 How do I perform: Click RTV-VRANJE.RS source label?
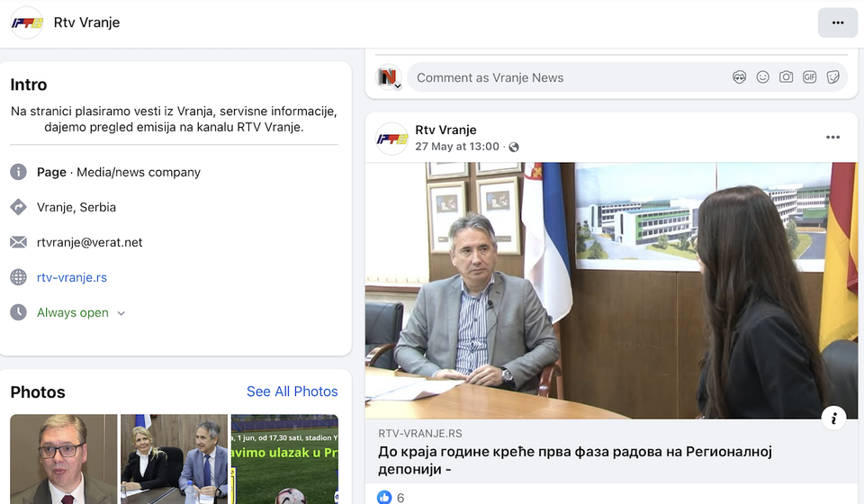(420, 434)
